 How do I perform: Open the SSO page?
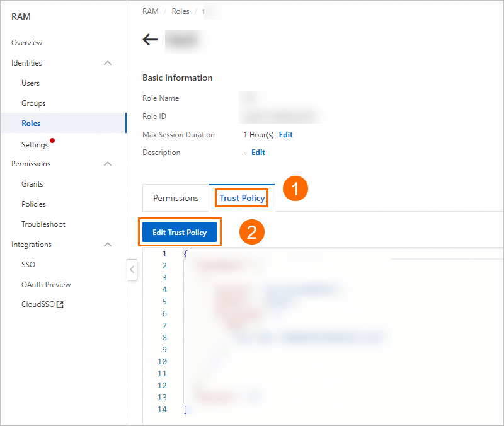28,265
